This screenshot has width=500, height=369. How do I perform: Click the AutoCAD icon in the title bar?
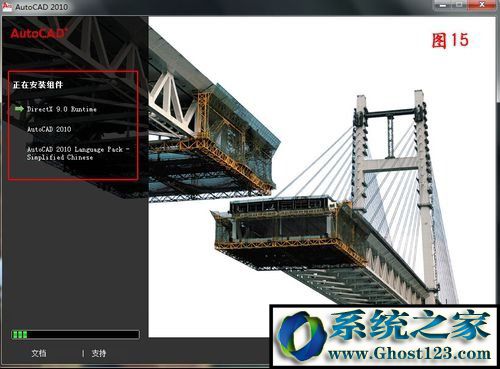(x=7, y=6)
